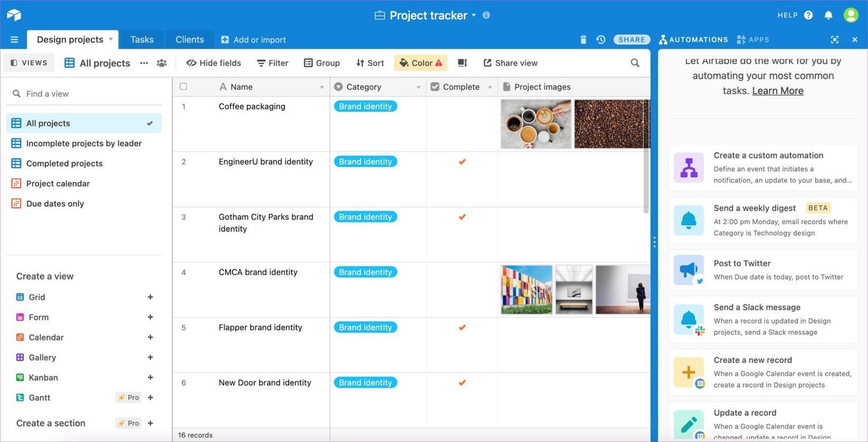
Task: Click the row height icon
Action: coord(462,63)
